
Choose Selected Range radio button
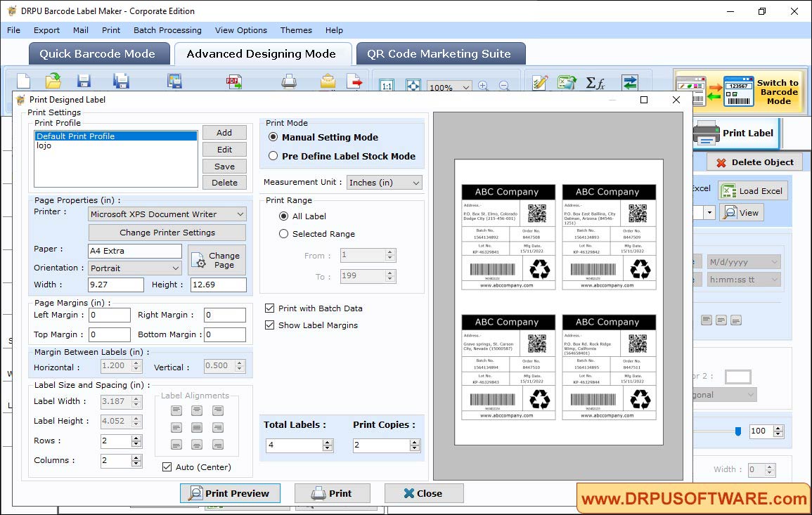click(x=283, y=233)
